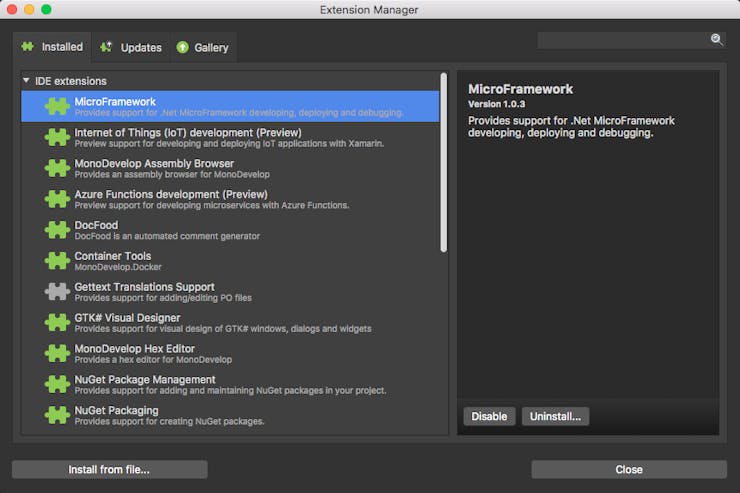
Task: Click the green window zoom button
Action: tap(46, 9)
